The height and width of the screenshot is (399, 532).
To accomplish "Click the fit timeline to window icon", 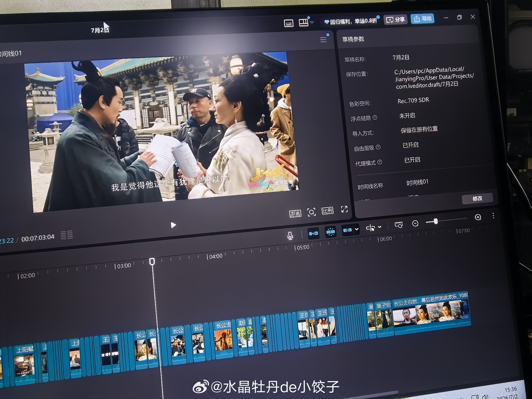I will (x=398, y=225).
